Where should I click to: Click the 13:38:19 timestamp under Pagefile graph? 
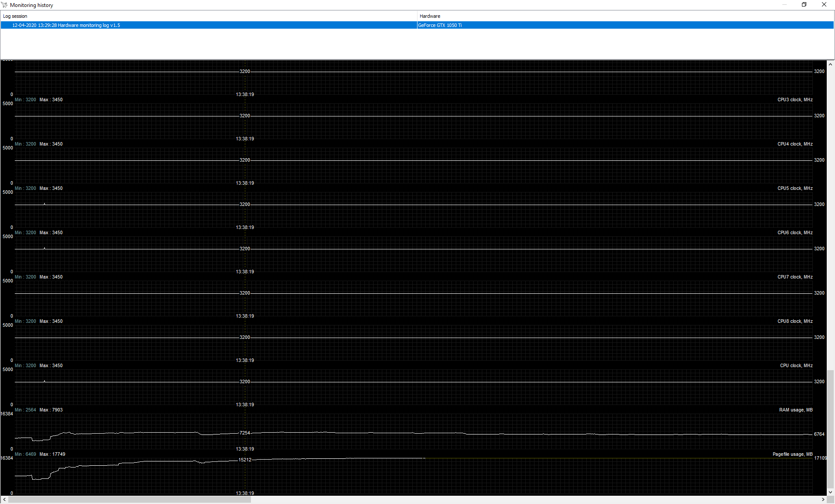pyautogui.click(x=245, y=493)
